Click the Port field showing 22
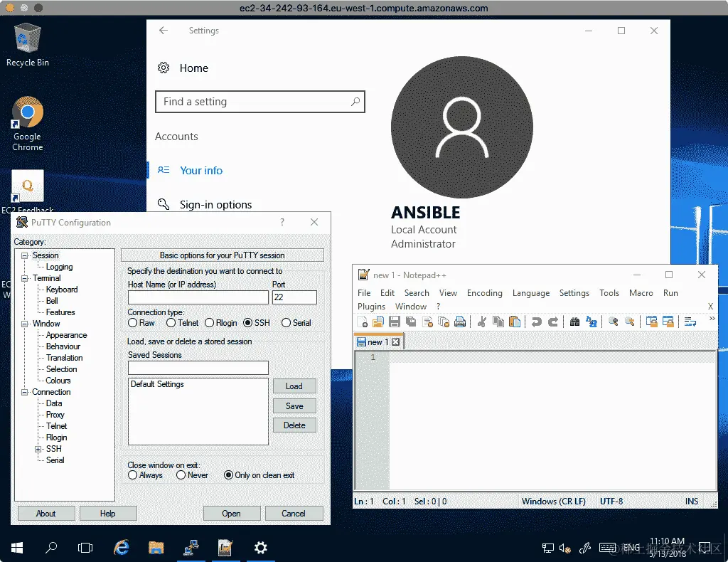This screenshot has height=562, width=728. 294,297
